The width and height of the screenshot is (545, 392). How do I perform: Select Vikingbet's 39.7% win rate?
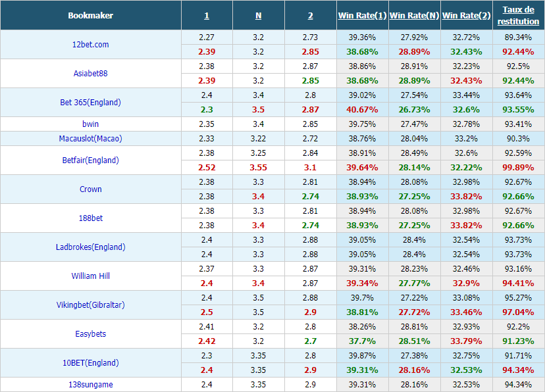pyautogui.click(x=362, y=297)
